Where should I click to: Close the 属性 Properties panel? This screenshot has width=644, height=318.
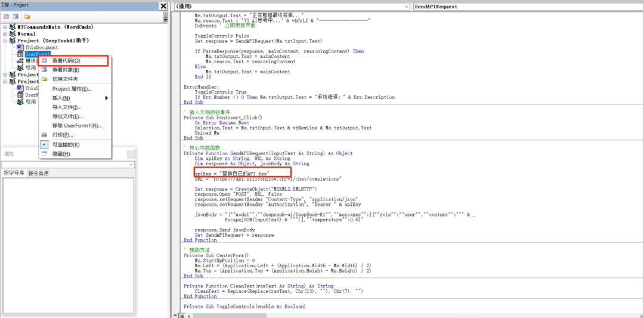coord(131,154)
